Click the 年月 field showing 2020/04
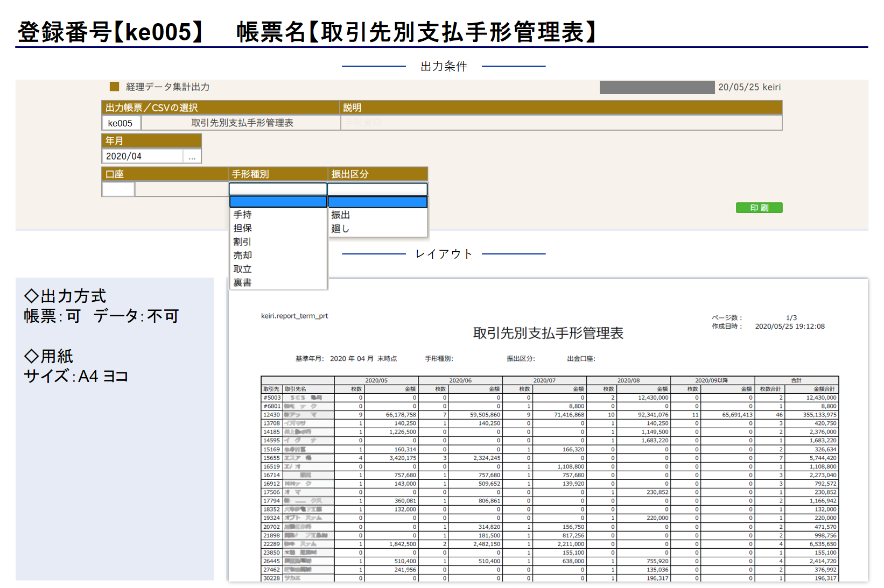The height and width of the screenshot is (588, 884). 143,156
